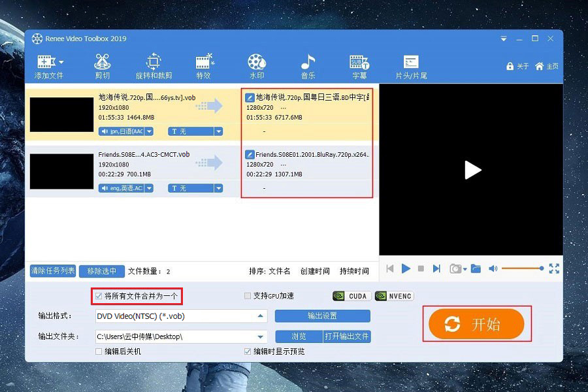
Task: Stop playback with stop button
Action: (x=421, y=269)
